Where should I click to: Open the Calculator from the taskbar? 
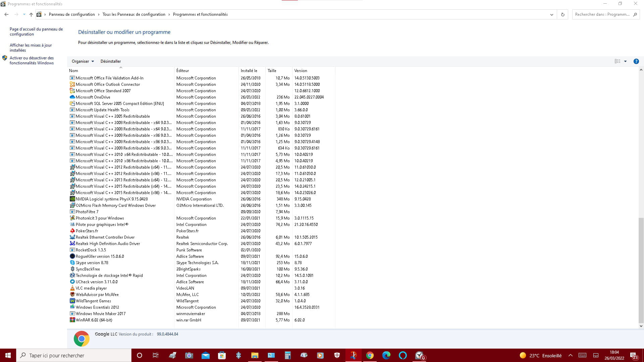click(287, 355)
